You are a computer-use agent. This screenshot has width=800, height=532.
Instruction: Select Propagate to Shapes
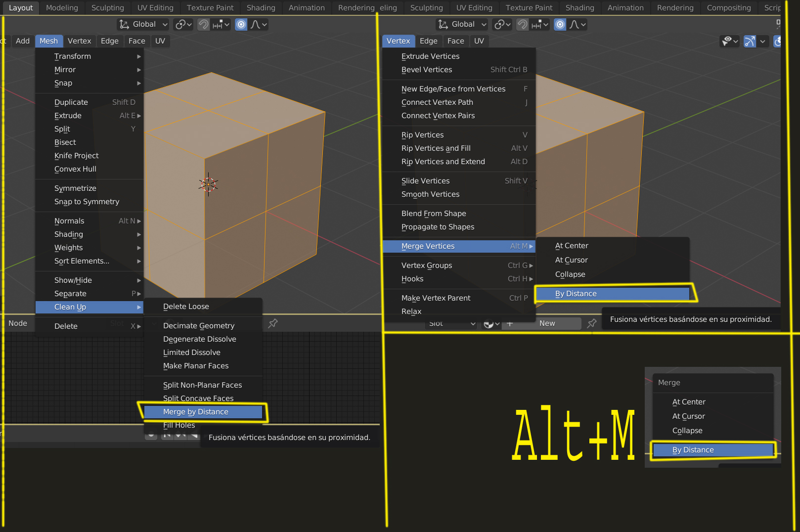coord(459,227)
